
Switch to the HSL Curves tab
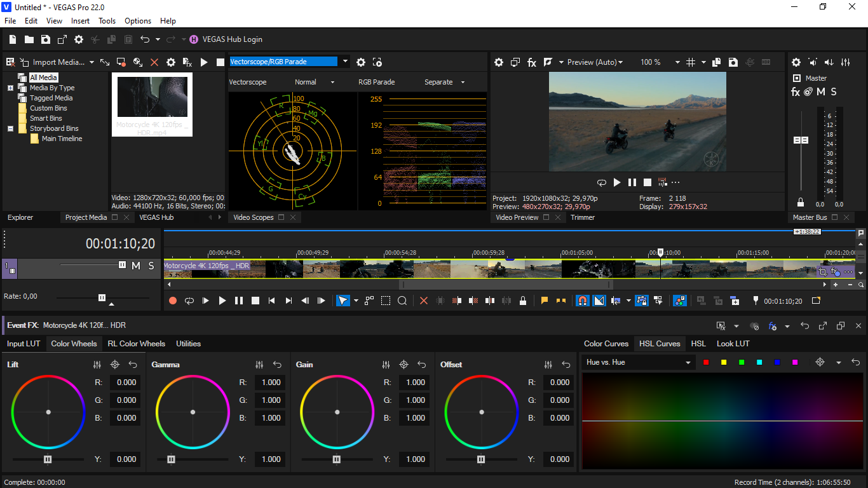(x=660, y=344)
